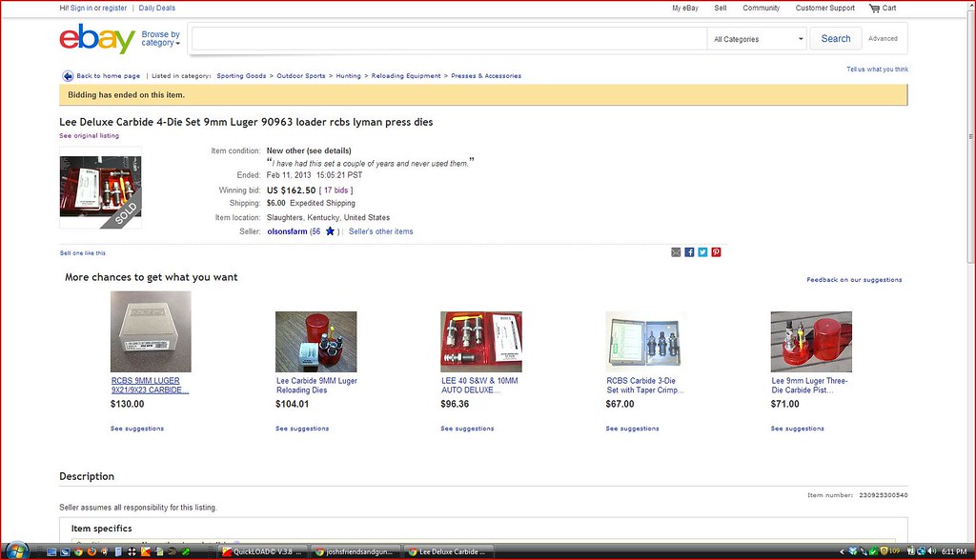Open RCBS 9MM Luger carbide item thumbnail

pos(151,331)
